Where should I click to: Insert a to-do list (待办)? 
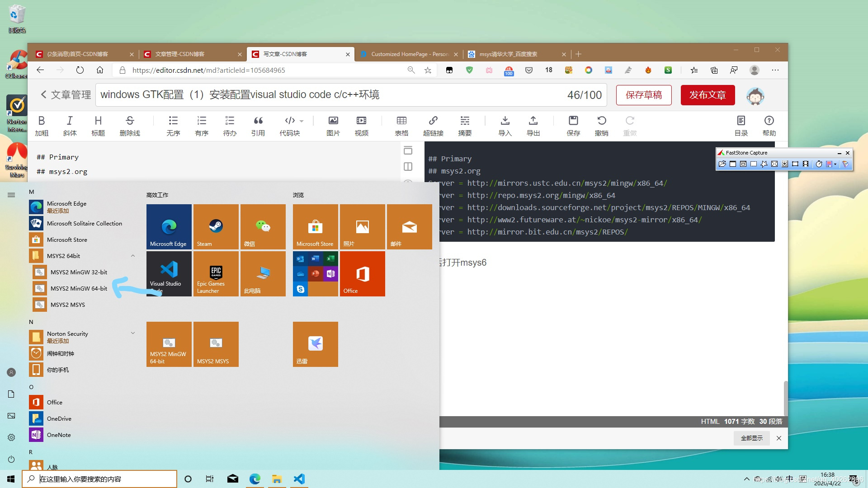230,126
